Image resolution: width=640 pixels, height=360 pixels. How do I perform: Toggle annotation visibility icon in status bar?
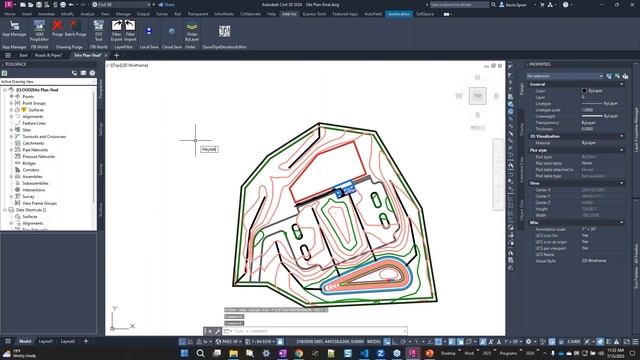pos(482,341)
